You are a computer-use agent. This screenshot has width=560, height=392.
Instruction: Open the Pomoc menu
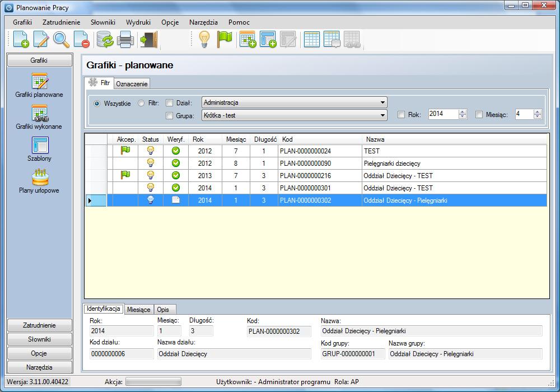pos(239,22)
